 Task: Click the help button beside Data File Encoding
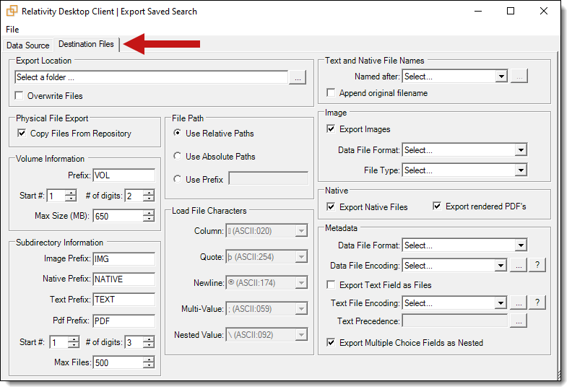click(x=538, y=265)
